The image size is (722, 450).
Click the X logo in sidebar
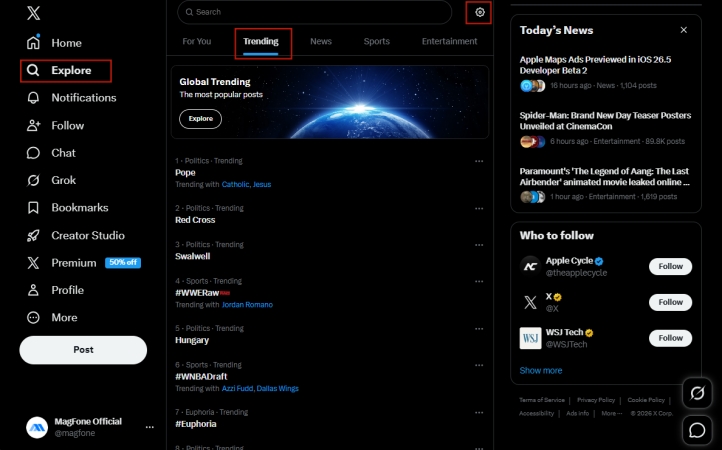coord(33,13)
